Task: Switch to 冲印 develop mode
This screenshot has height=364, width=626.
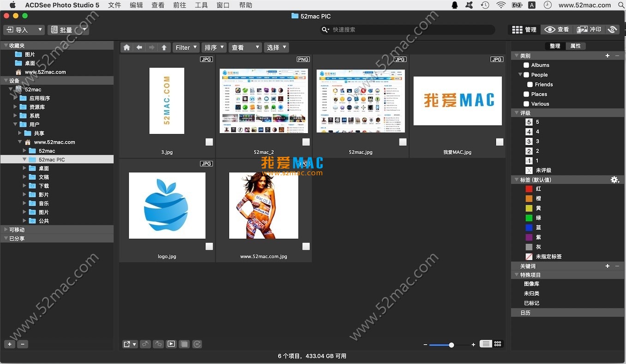Action: (x=589, y=30)
